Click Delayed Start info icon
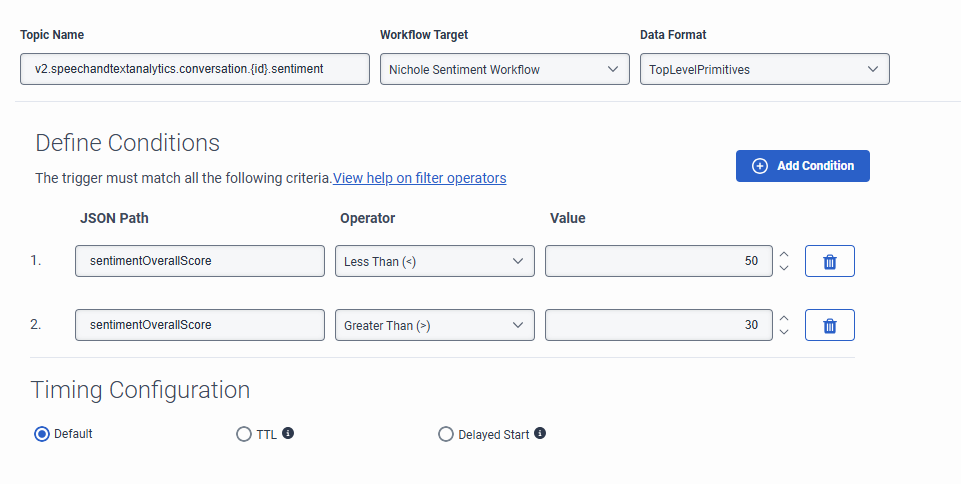961x484 pixels. (540, 434)
